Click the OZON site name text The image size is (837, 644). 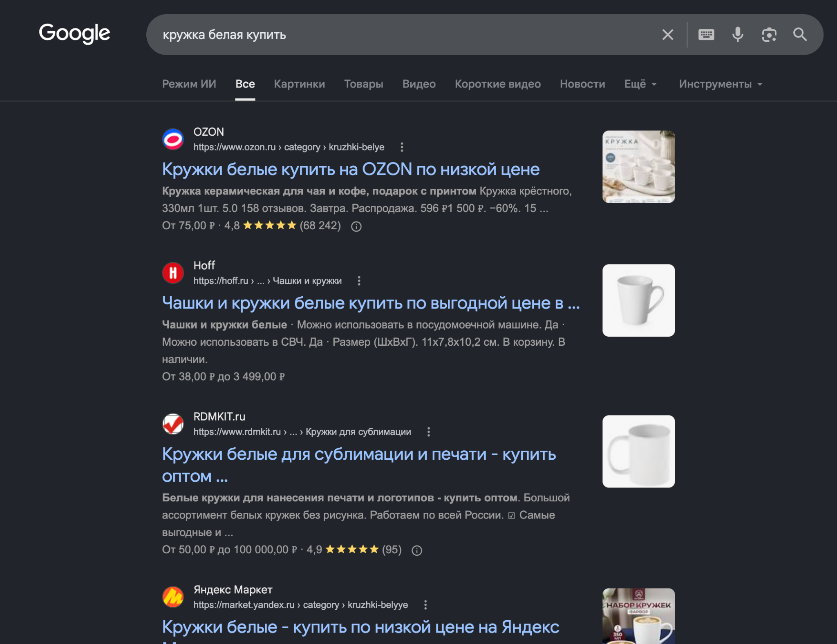[209, 132]
